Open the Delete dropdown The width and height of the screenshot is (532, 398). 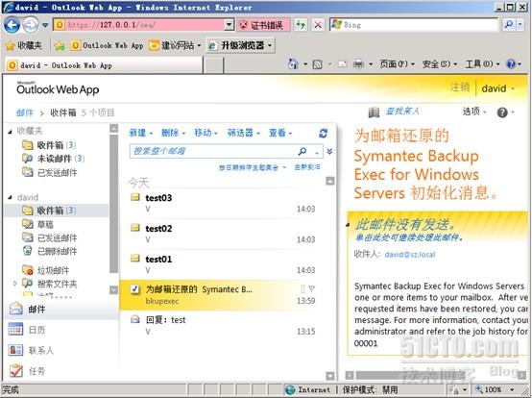click(x=174, y=133)
